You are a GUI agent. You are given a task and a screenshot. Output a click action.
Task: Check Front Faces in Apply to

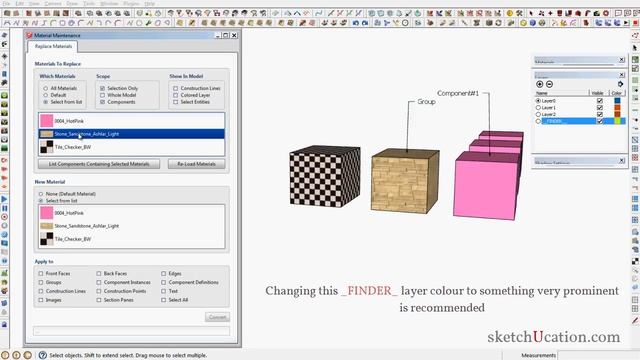(x=41, y=273)
